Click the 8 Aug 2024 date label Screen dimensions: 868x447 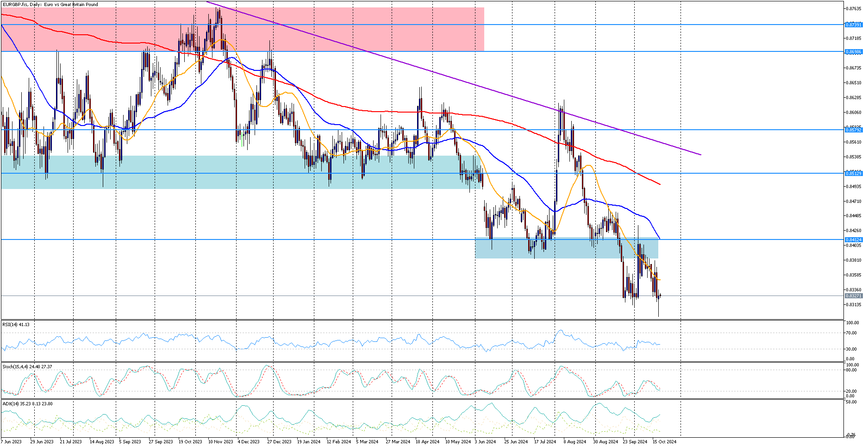point(575,442)
